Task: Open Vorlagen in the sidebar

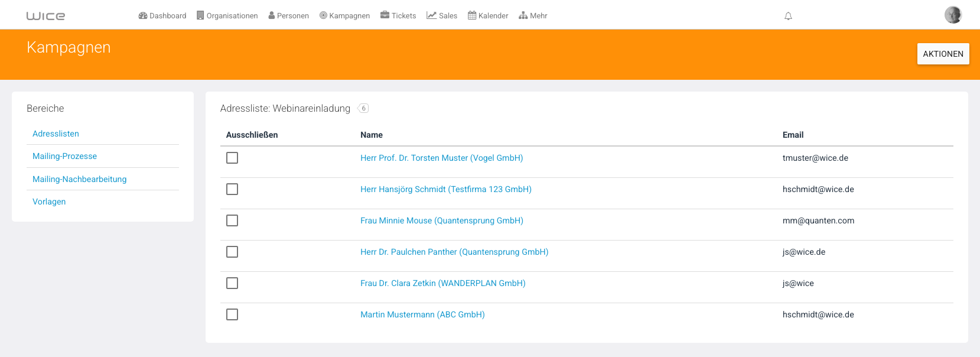Action: tap(49, 202)
